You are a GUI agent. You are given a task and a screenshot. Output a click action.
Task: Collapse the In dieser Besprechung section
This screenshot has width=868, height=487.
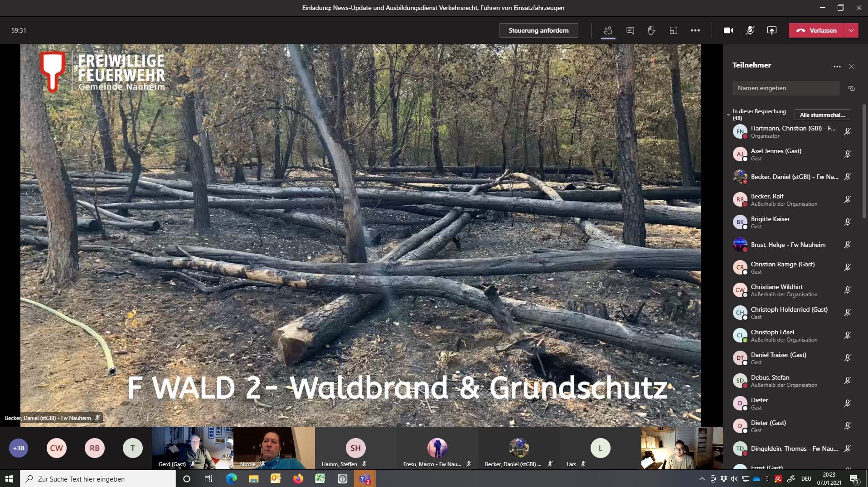pos(728,115)
